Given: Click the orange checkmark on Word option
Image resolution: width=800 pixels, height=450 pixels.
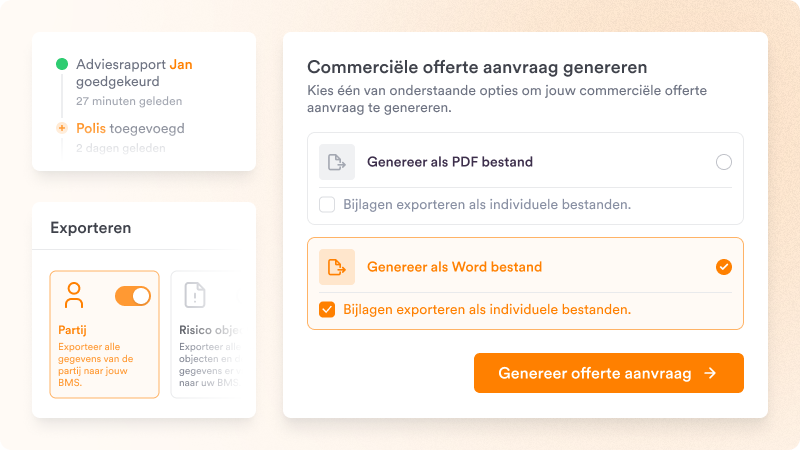Looking at the screenshot, I should (x=723, y=267).
